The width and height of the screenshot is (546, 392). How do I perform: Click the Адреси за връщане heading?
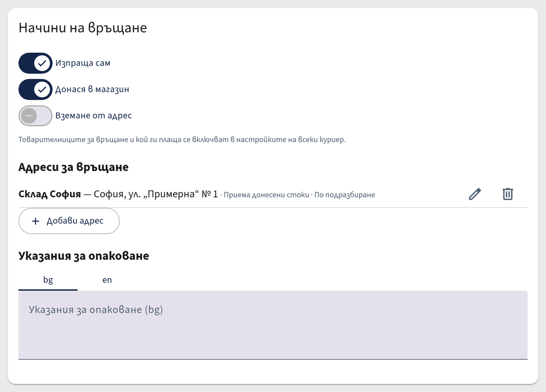[74, 167]
